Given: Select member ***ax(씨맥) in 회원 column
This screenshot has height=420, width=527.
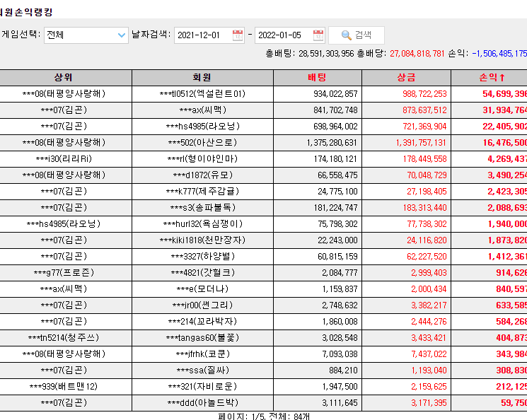Looking at the screenshot, I should tap(203, 110).
